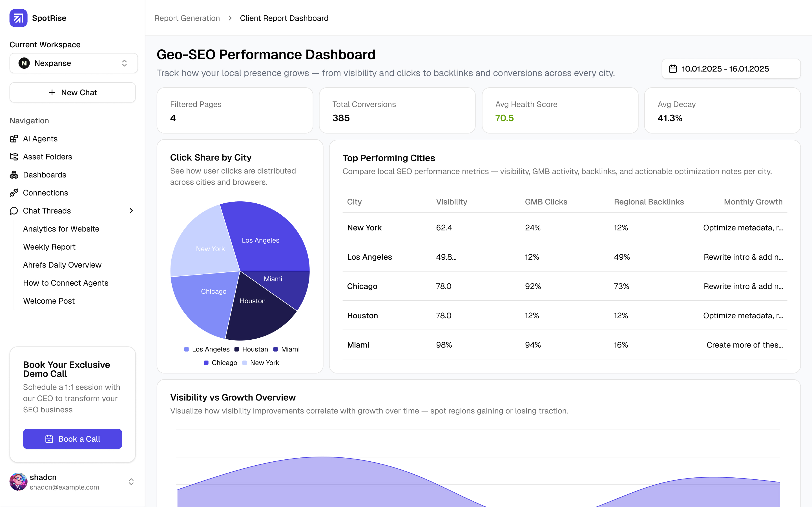Open the shadcn account menu chevron
This screenshot has width=812, height=507.
point(131,482)
